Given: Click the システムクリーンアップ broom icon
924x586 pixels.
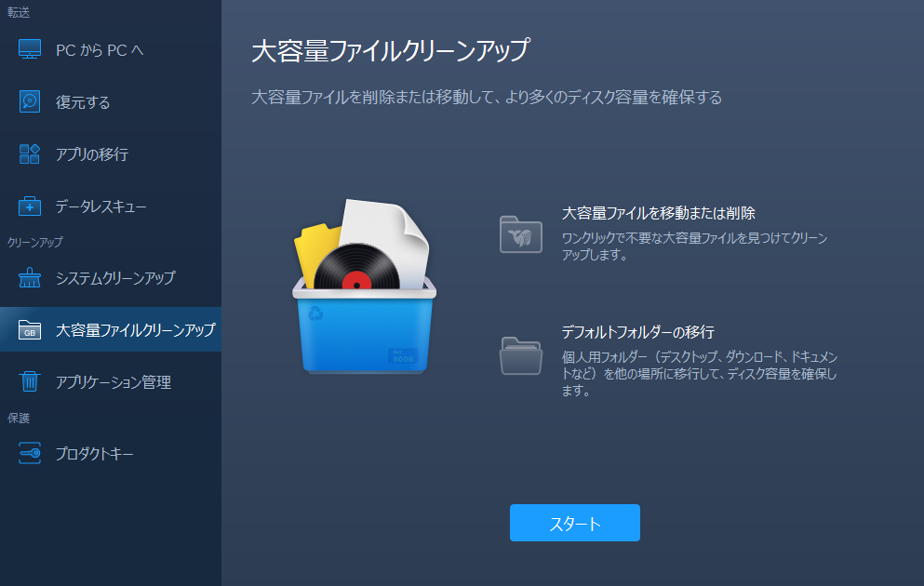Looking at the screenshot, I should [x=30, y=277].
